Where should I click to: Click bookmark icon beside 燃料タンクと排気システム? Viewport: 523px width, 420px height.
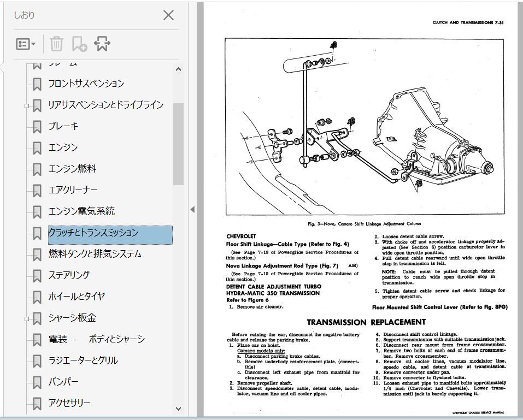[37, 255]
